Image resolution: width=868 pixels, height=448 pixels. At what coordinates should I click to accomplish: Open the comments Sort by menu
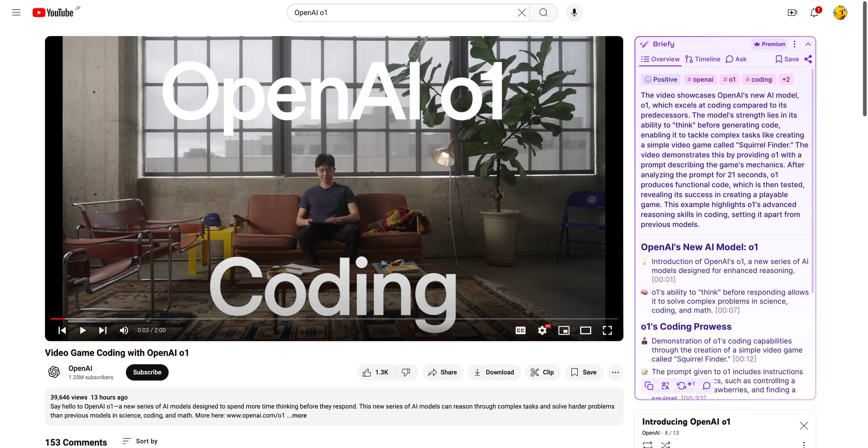point(140,441)
